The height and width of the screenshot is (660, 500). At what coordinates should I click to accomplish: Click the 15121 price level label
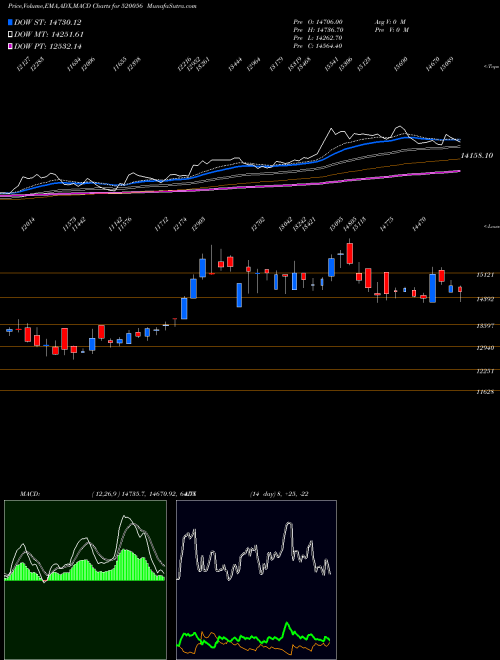click(x=484, y=275)
